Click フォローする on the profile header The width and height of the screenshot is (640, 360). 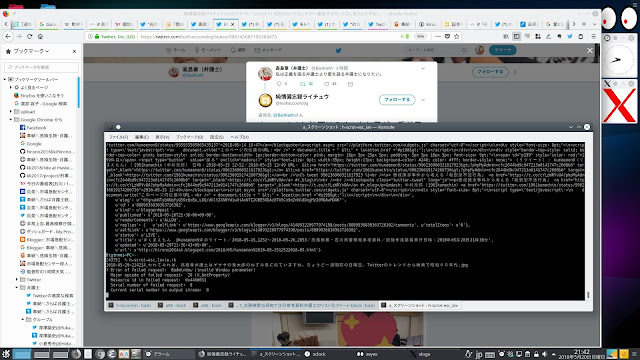click(x=490, y=72)
